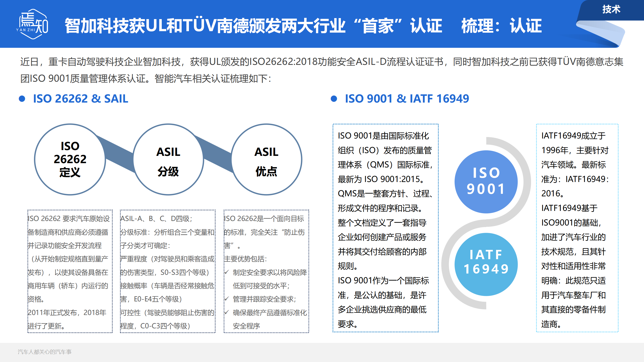Click the line ISO 9001作为一个国际标
Image resolution: width=644 pixels, height=362 pixels.
383,281
